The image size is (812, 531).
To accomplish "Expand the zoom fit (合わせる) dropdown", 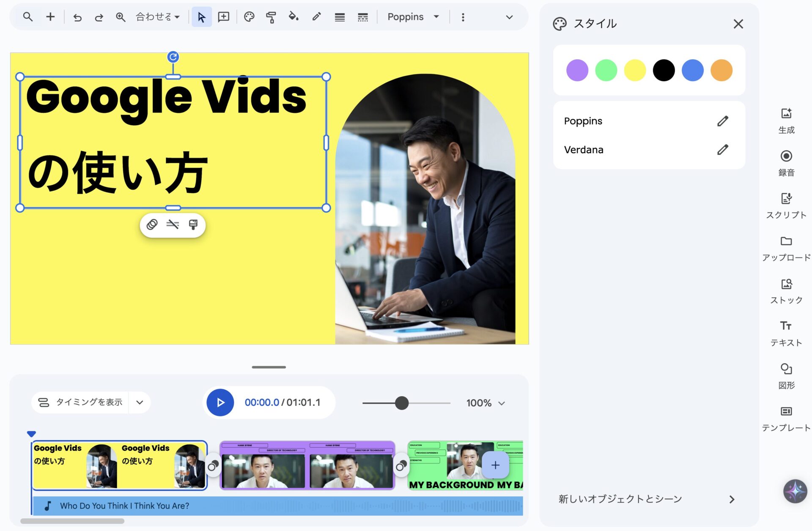I will click(157, 17).
